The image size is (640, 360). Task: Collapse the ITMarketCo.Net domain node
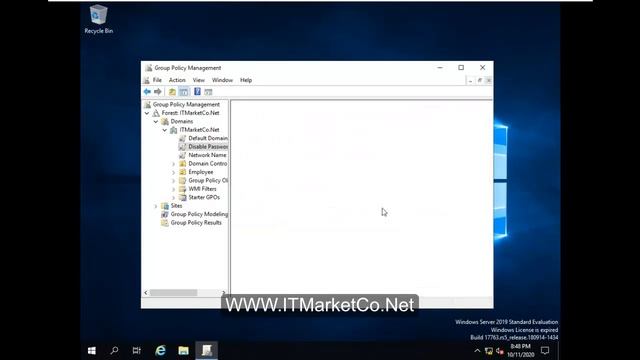click(165, 130)
